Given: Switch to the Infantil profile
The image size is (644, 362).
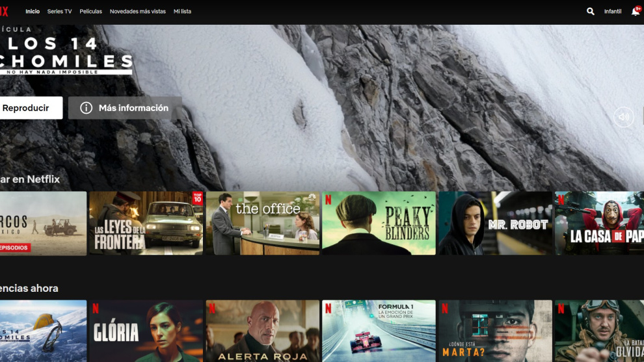Looking at the screenshot, I should pos(613,12).
